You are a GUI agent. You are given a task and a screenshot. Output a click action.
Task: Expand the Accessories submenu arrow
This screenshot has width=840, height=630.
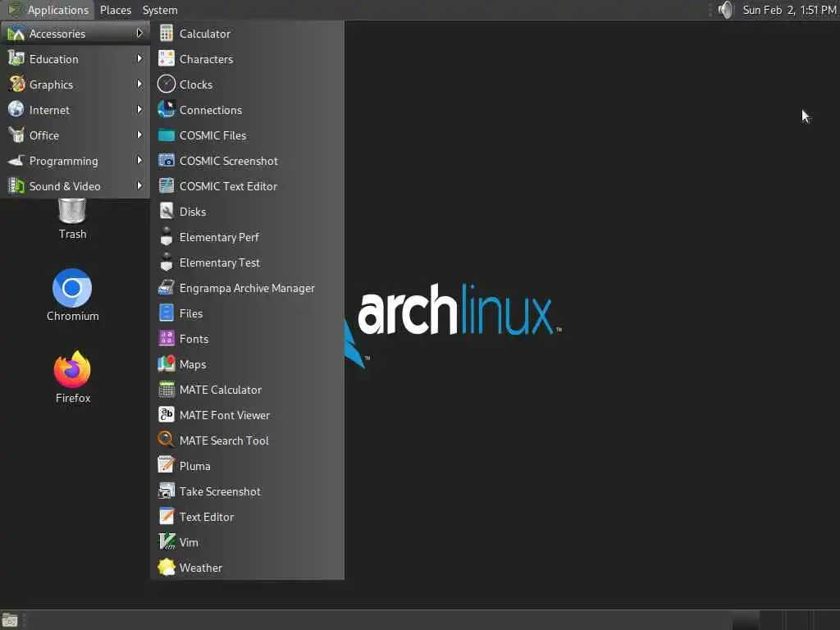[x=139, y=33]
